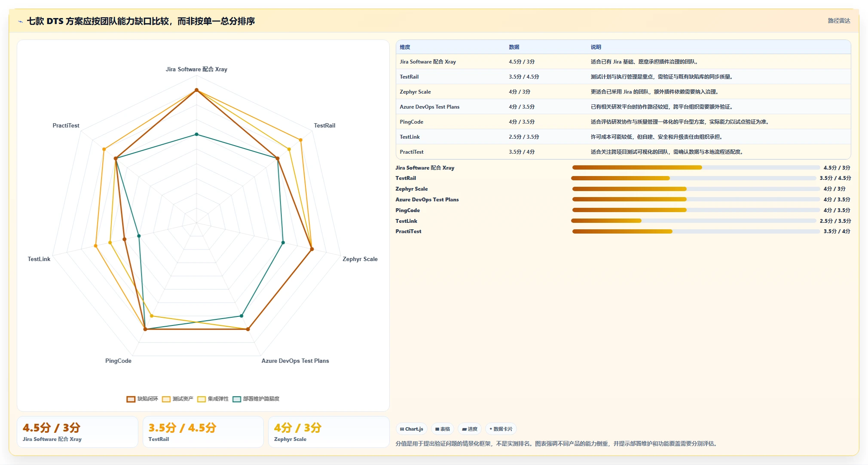This screenshot has width=868, height=465.
Task: Click the 3.5分 / 4分 value beside PractiTest bar
Action: click(837, 231)
